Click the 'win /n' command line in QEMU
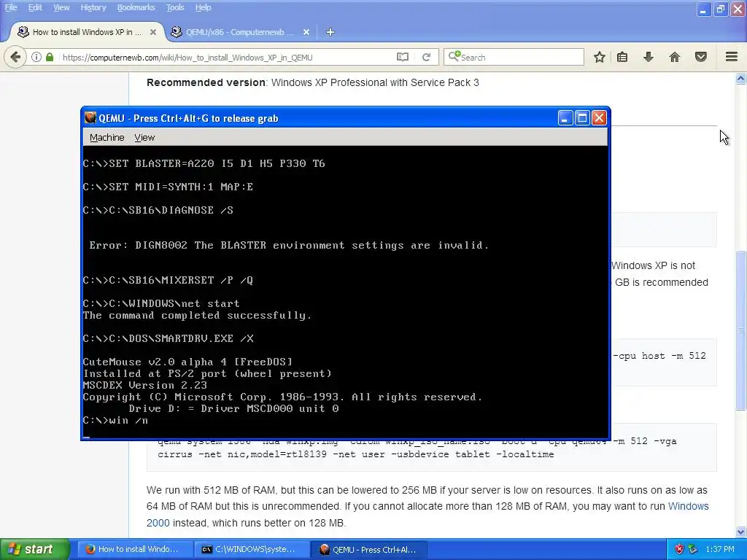 tap(115, 421)
